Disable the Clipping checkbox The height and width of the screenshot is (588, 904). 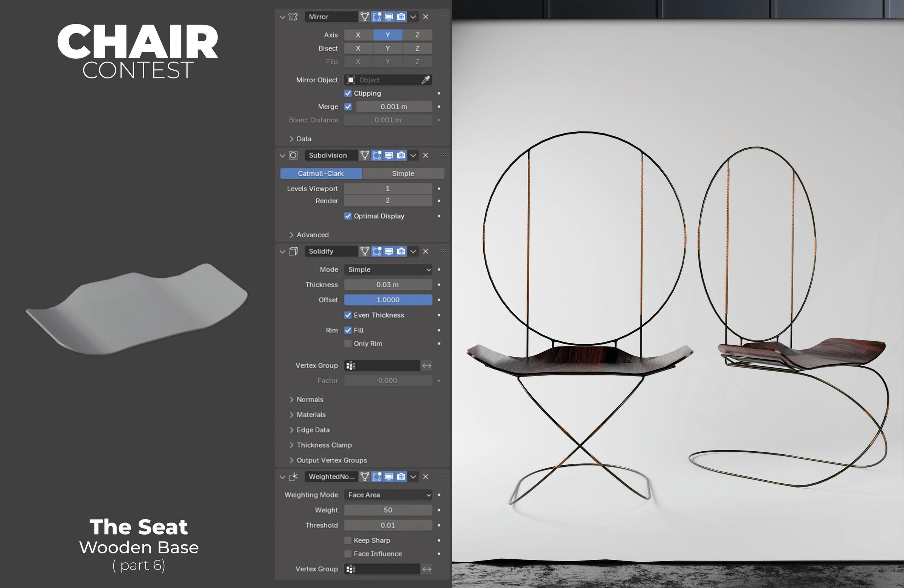[x=348, y=93]
